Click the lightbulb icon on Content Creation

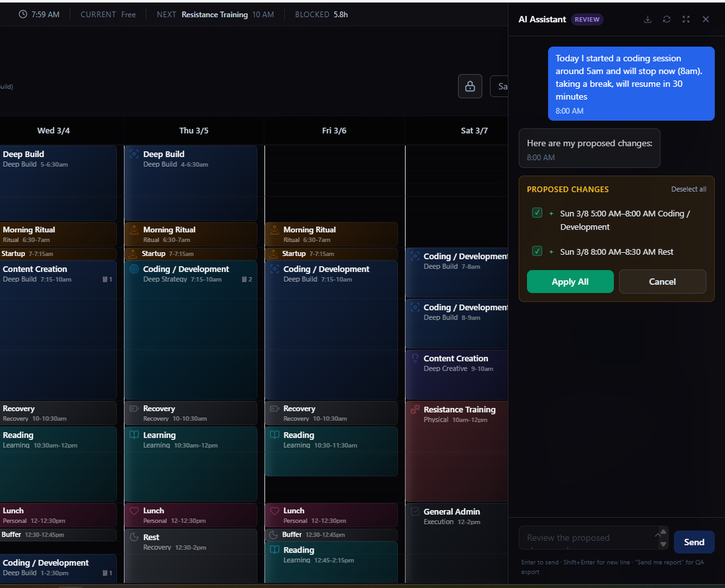pyautogui.click(x=415, y=358)
